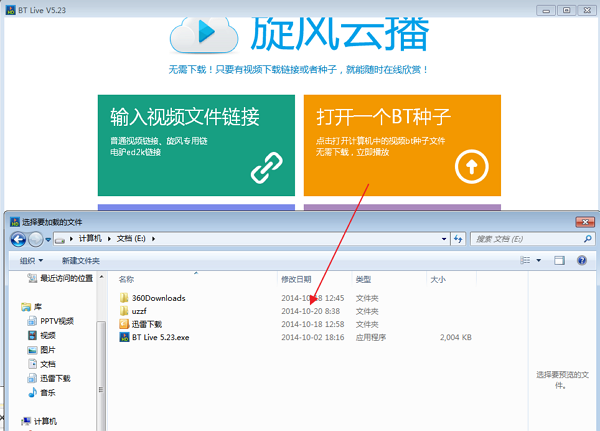The width and height of the screenshot is (600, 431).
Task: Select the uzzf folder
Action: coord(139,311)
